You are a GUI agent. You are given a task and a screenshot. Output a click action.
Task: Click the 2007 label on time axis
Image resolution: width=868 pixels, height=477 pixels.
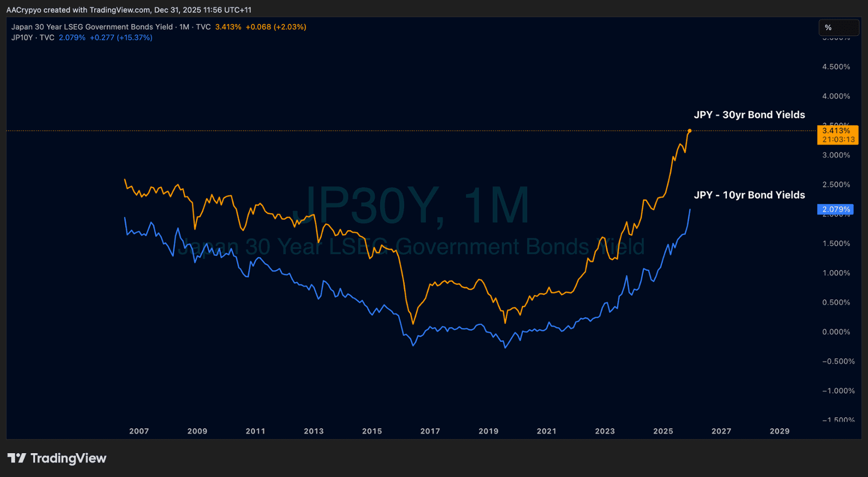click(139, 431)
